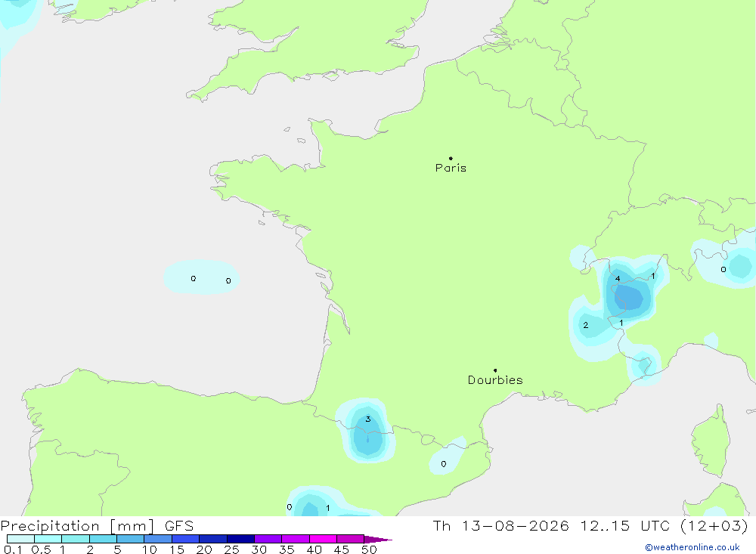Click the 35 legend scale value

(287, 549)
